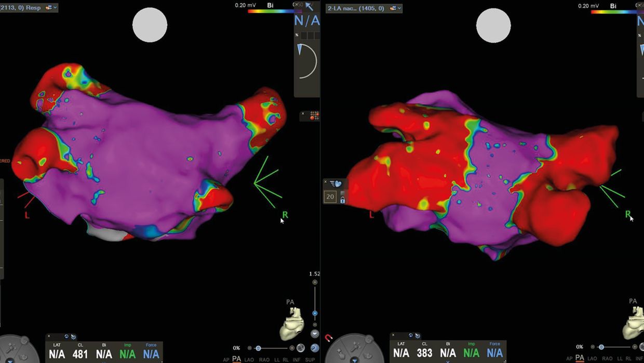Switch left map to LAO view

click(x=250, y=359)
